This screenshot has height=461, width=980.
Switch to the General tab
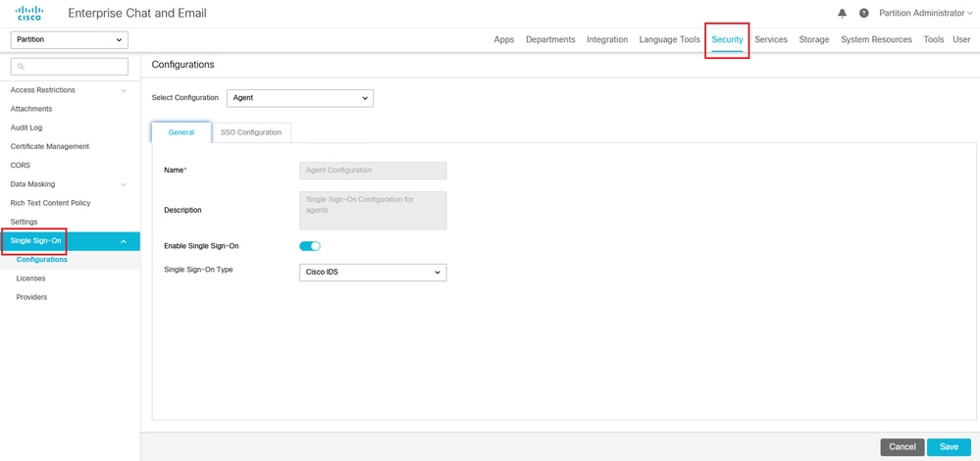[x=181, y=132]
